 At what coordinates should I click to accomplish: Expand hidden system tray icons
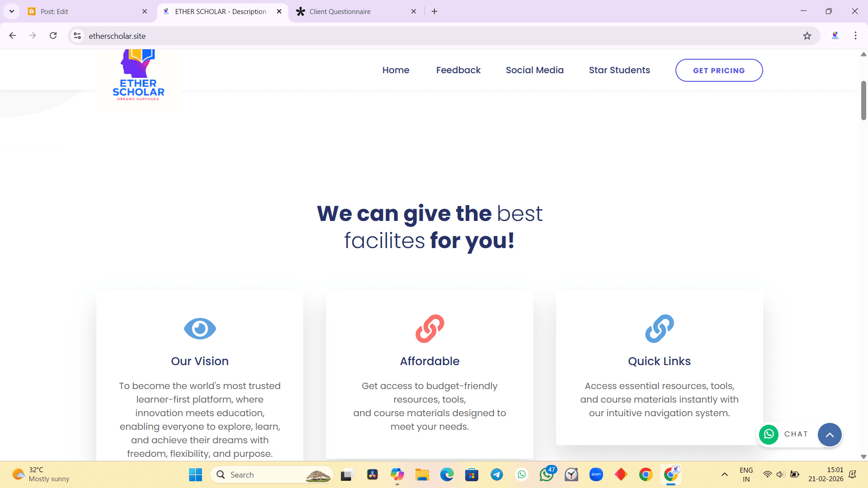tap(724, 474)
